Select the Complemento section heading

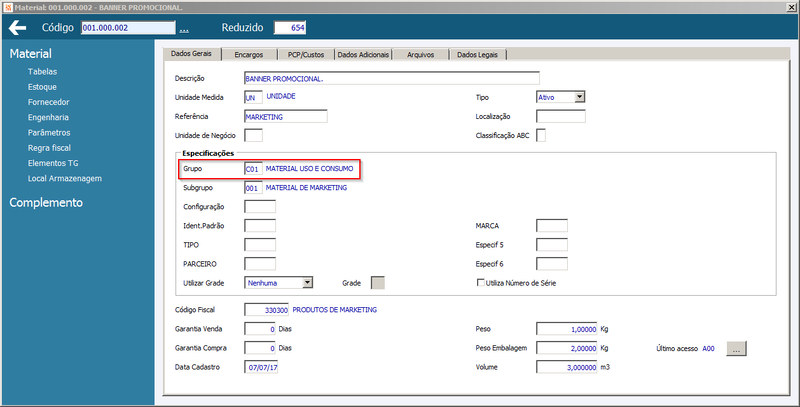click(46, 202)
